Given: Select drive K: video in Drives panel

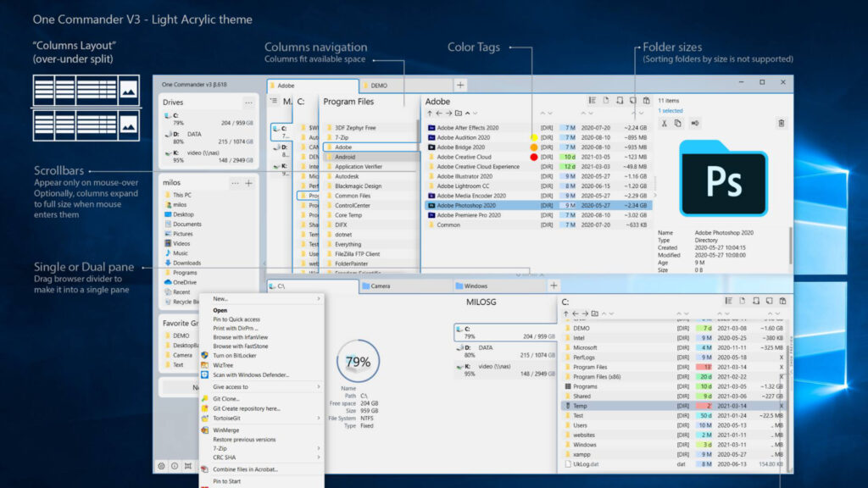Looking at the screenshot, I should click(x=209, y=157).
